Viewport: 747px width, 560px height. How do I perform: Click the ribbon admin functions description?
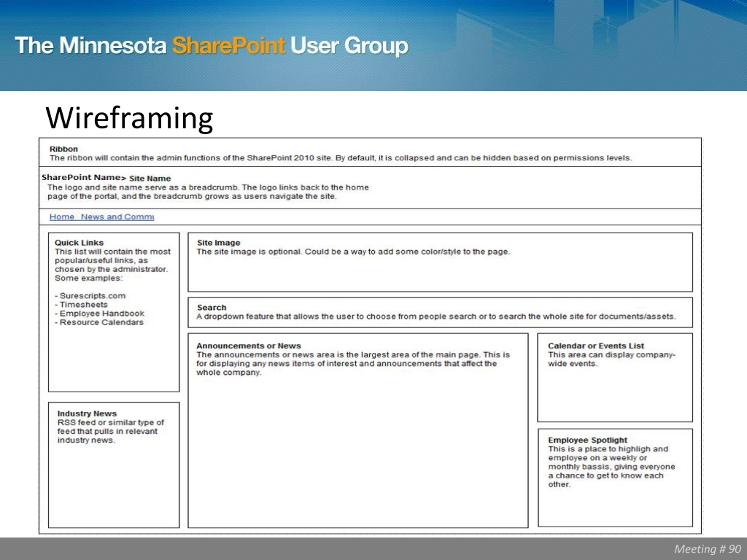pyautogui.click(x=341, y=158)
